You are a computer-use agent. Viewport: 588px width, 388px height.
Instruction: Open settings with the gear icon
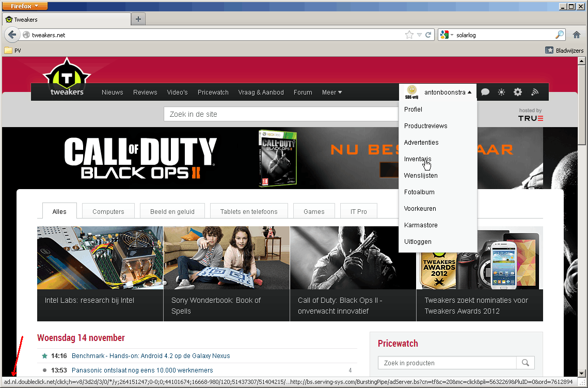518,92
